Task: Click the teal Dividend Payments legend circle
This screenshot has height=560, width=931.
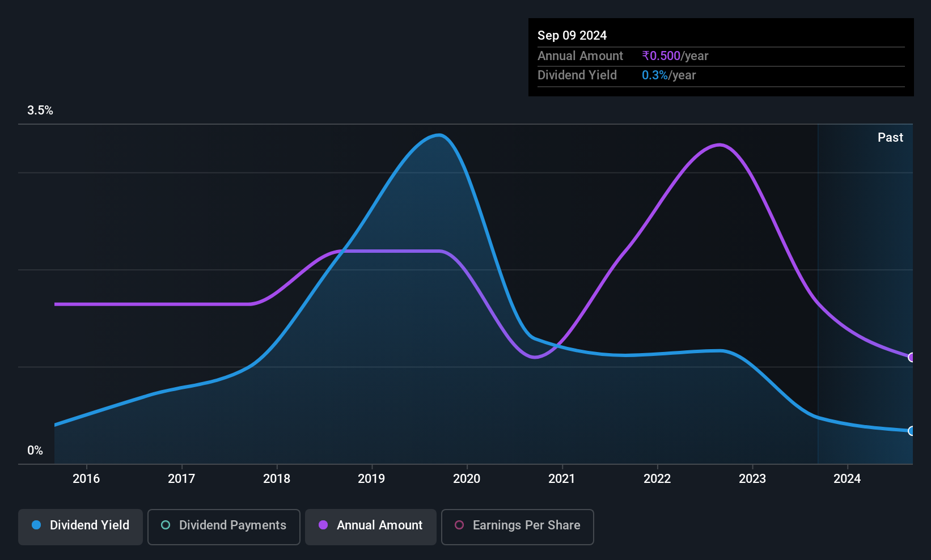Action: [166, 525]
